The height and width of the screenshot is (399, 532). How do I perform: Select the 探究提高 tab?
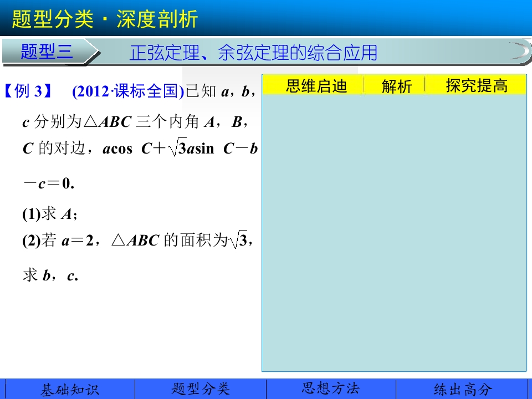(477, 85)
